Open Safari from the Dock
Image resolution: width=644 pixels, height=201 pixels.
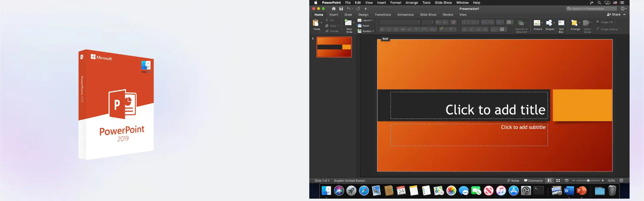click(x=364, y=191)
